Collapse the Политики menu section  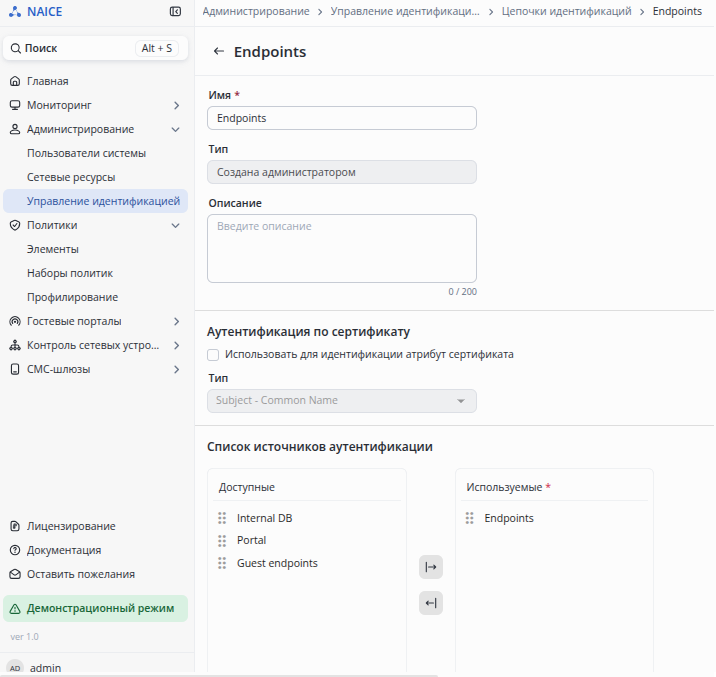pyautogui.click(x=95, y=225)
